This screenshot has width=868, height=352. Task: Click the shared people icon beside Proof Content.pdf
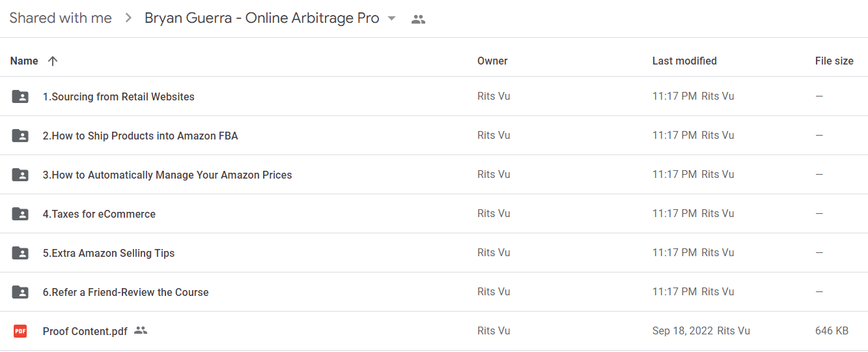pyautogui.click(x=141, y=330)
